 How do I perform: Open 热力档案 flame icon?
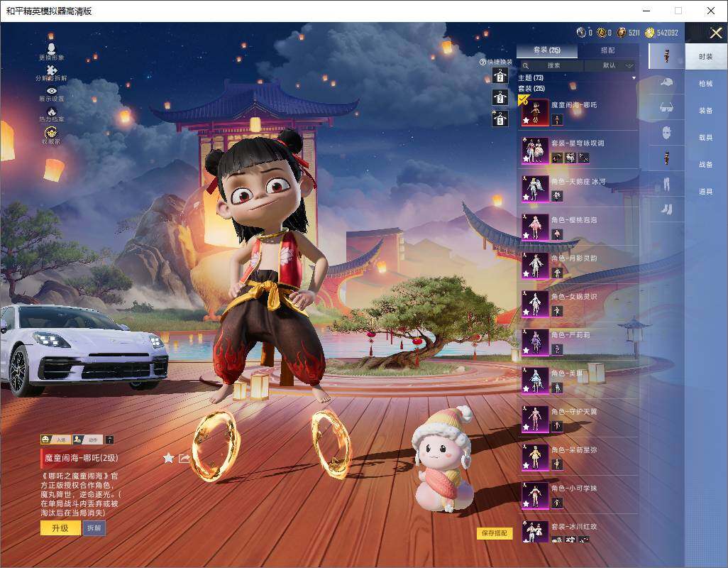52,111
